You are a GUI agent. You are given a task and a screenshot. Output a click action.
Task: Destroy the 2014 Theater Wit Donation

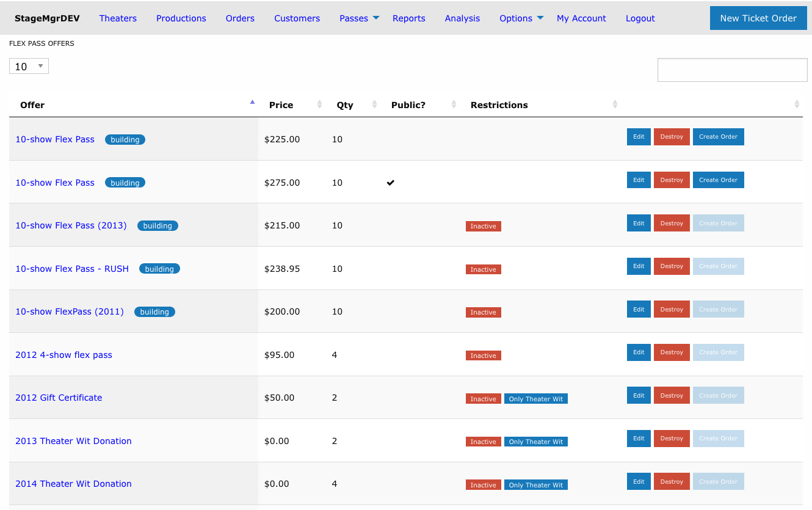[672, 481]
